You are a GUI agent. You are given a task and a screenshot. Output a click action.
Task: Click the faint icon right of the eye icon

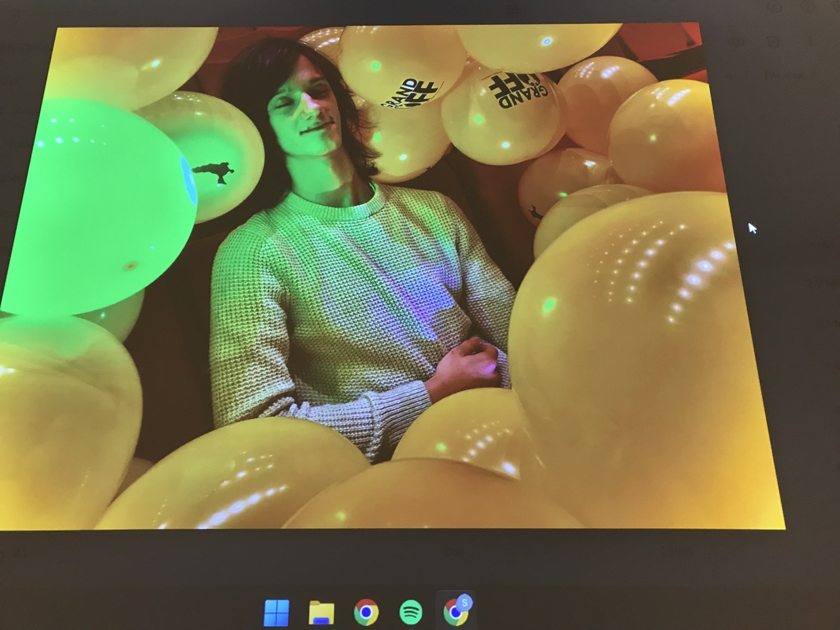(774, 41)
